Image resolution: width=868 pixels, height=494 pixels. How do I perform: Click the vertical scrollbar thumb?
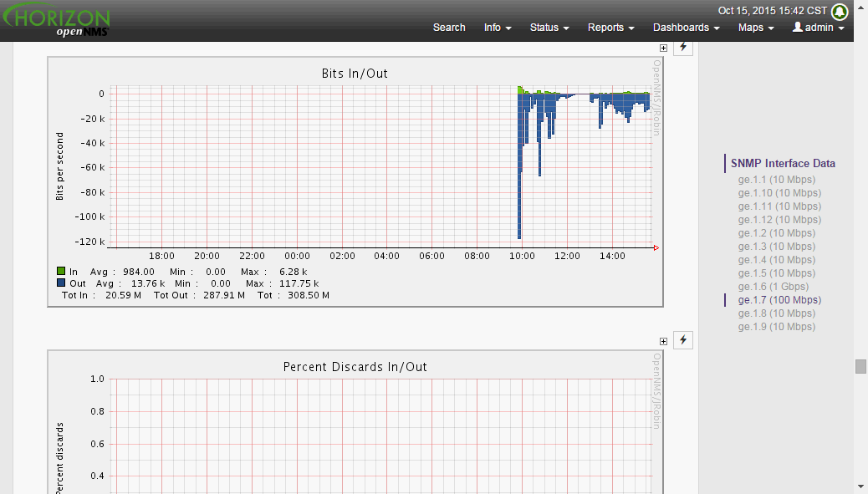(x=860, y=366)
